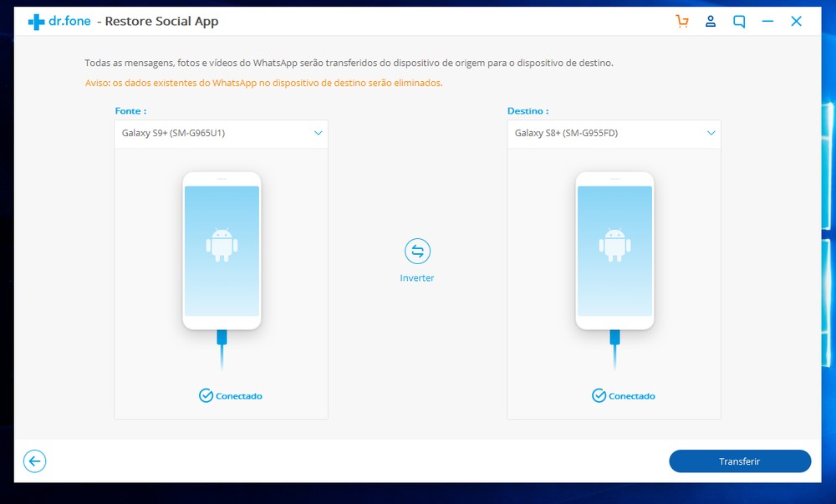Viewport: 836px width, 504px height.
Task: Click the orange Aviso warning text
Action: click(264, 83)
